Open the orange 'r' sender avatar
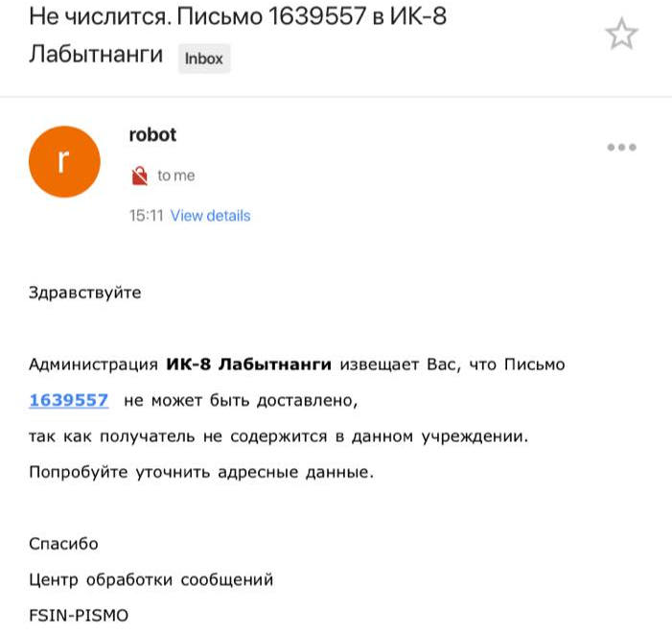The width and height of the screenshot is (672, 634). (x=65, y=161)
